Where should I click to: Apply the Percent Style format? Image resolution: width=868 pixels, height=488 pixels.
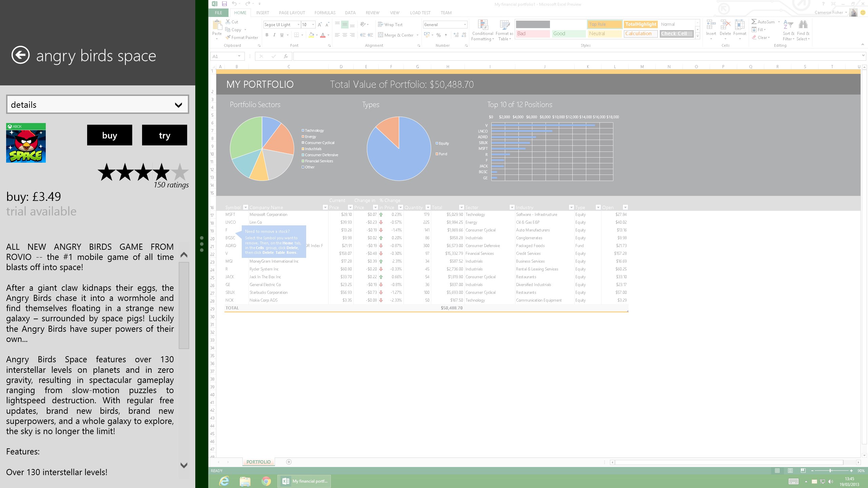pyautogui.click(x=439, y=35)
